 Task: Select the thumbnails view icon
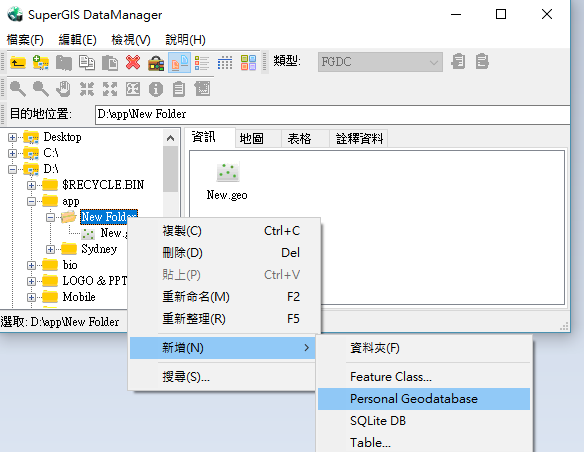click(x=248, y=62)
